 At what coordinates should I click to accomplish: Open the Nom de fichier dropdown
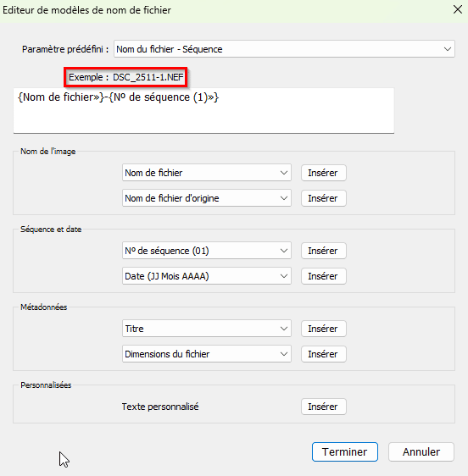[x=207, y=173]
